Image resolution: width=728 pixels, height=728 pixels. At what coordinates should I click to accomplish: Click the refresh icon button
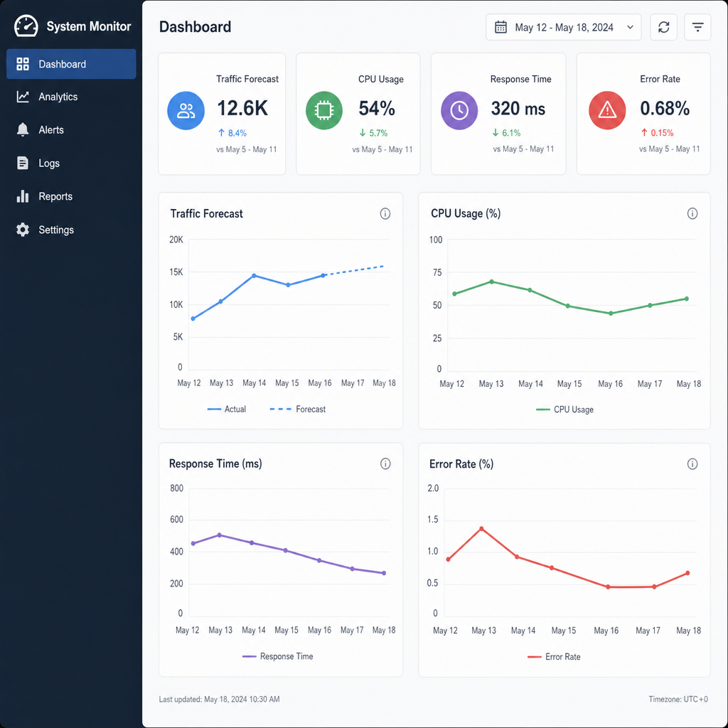click(x=663, y=28)
